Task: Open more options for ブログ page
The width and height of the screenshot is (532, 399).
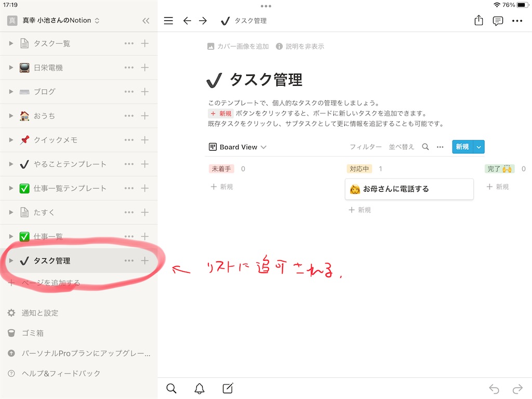Action: 129,91
